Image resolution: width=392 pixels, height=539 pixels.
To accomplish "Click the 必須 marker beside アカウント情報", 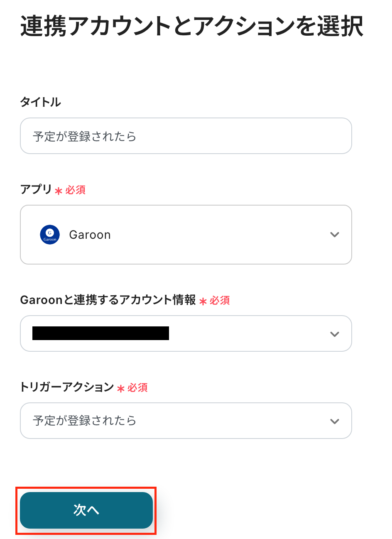I will coord(220,301).
